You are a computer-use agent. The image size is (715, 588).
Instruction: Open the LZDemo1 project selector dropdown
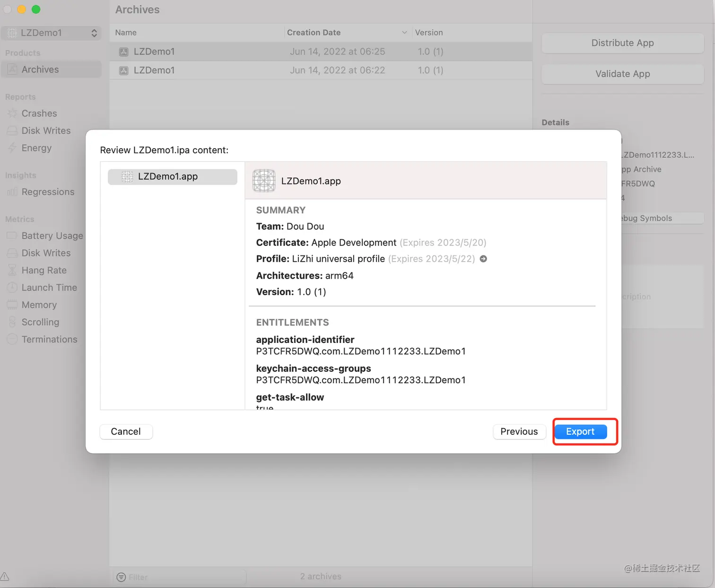tap(51, 33)
